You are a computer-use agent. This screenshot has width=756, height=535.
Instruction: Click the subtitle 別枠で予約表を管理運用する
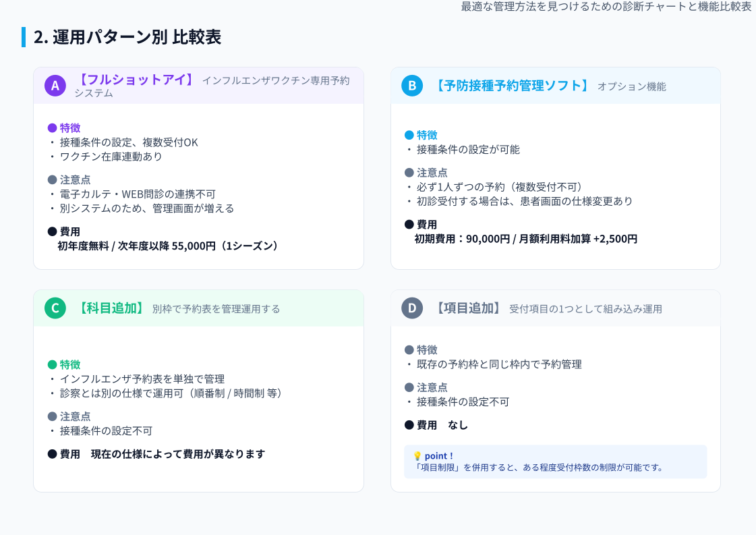point(216,309)
